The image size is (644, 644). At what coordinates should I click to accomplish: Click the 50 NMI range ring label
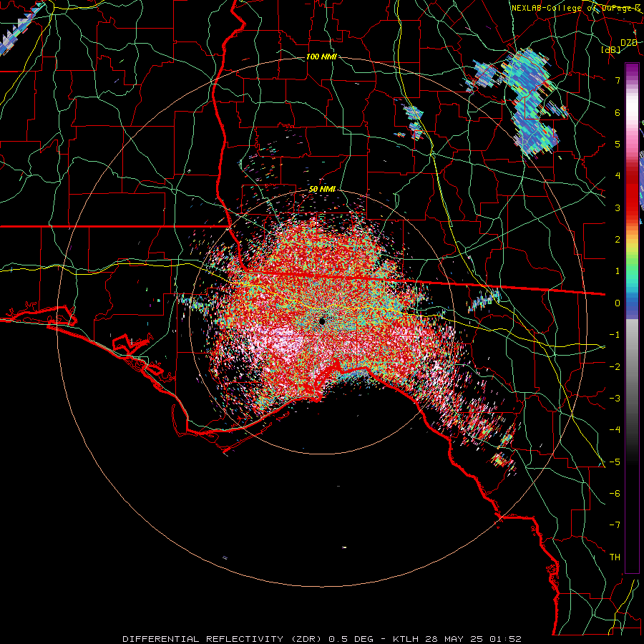(323, 190)
